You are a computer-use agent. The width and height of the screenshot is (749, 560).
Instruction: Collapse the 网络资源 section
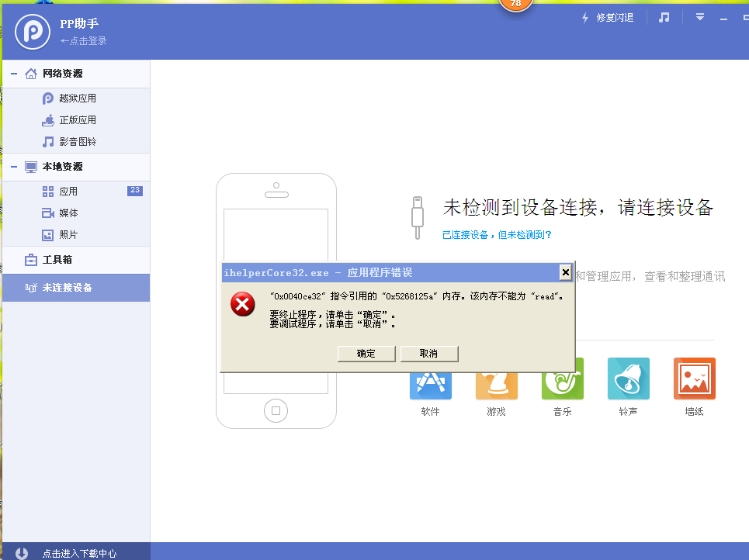point(14,74)
